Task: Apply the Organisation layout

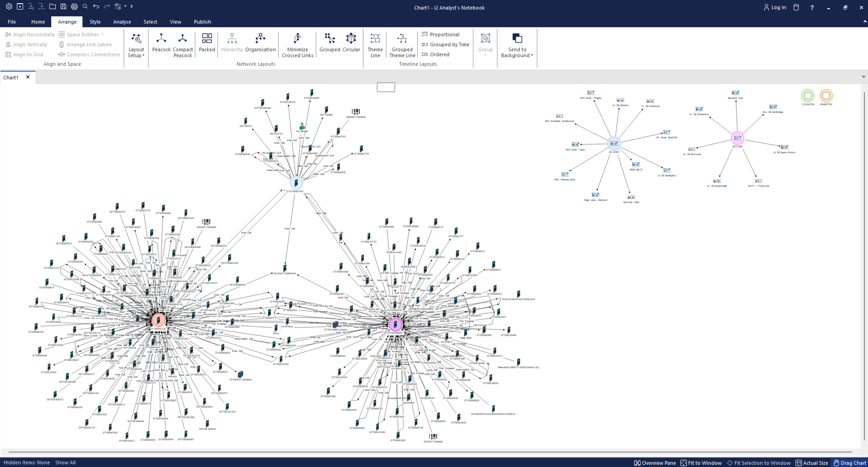Action: pyautogui.click(x=260, y=43)
